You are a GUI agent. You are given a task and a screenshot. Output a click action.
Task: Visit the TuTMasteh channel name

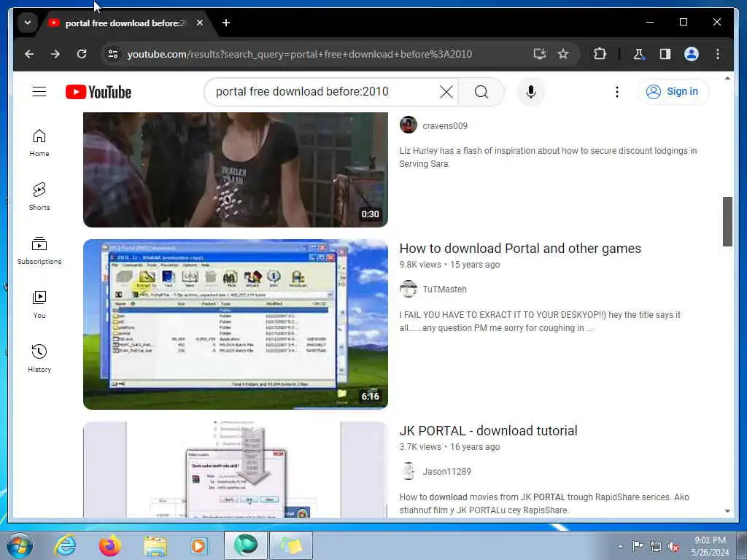444,289
